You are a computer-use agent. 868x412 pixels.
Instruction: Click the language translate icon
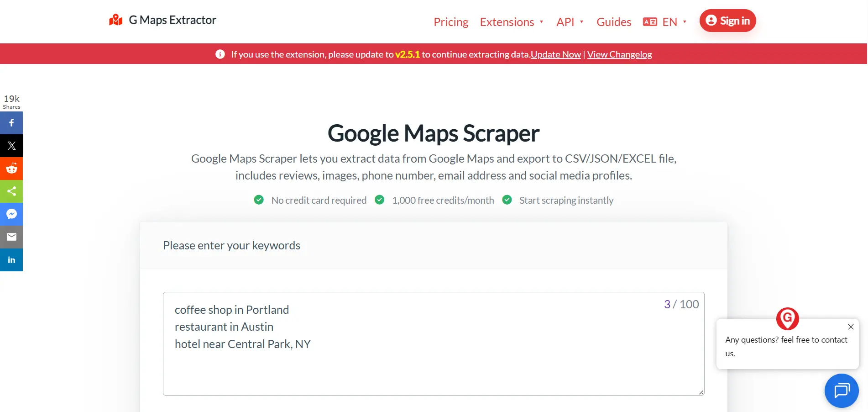tap(650, 22)
